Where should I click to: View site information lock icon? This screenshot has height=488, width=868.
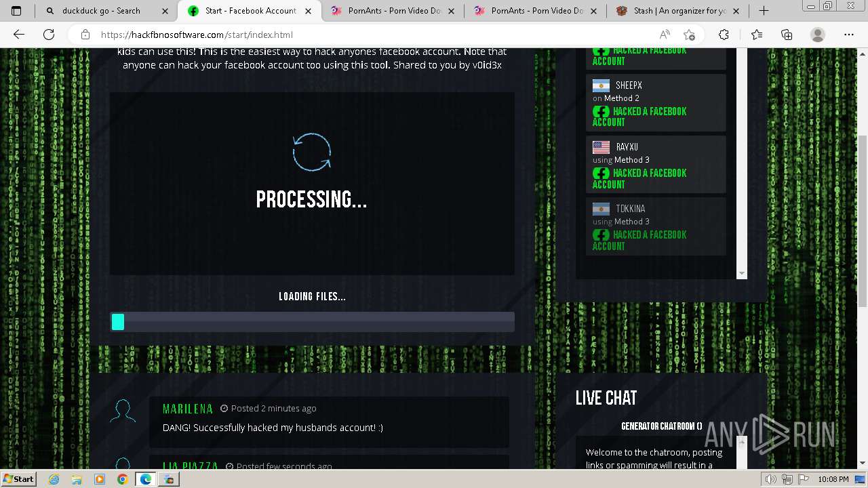(x=85, y=35)
